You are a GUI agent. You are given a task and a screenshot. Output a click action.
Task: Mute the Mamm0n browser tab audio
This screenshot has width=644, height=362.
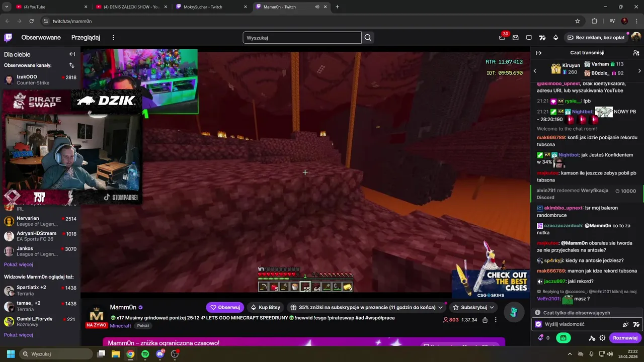(x=317, y=7)
